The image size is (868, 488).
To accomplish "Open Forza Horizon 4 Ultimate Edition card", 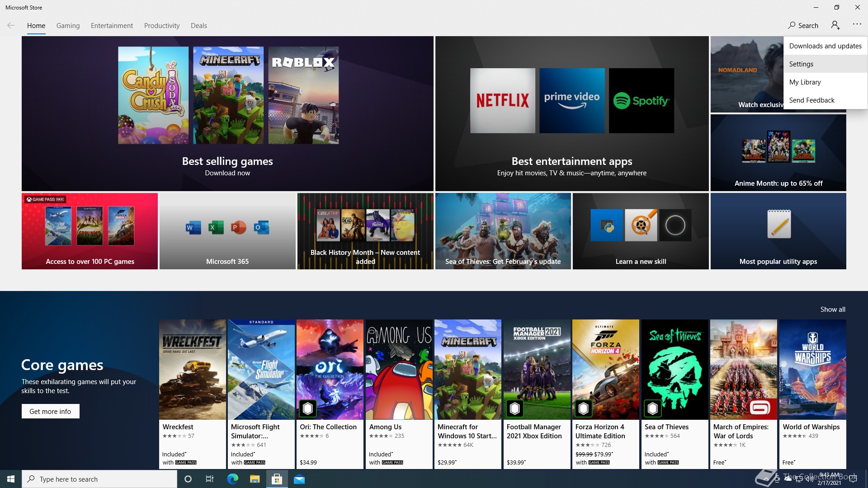I will [606, 394].
